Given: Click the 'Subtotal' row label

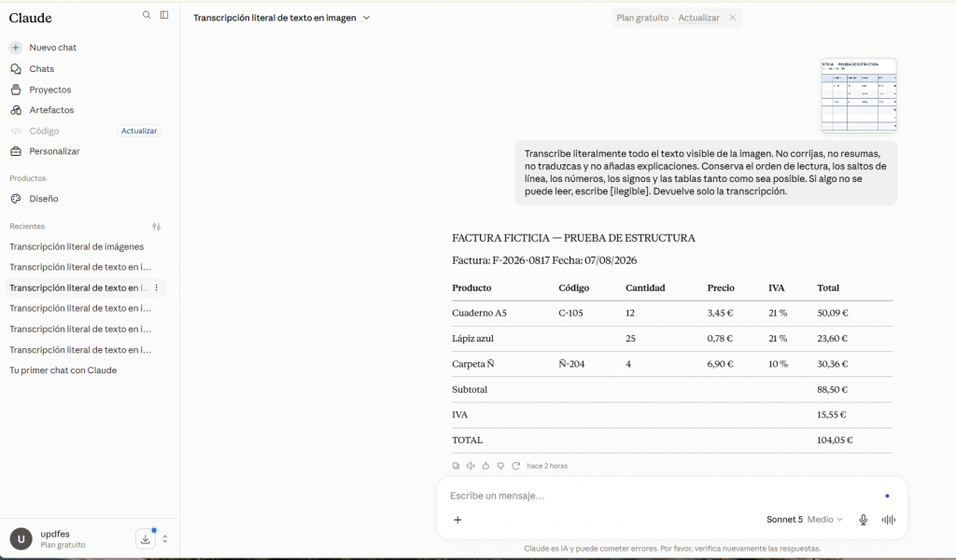Looking at the screenshot, I should coord(470,389).
